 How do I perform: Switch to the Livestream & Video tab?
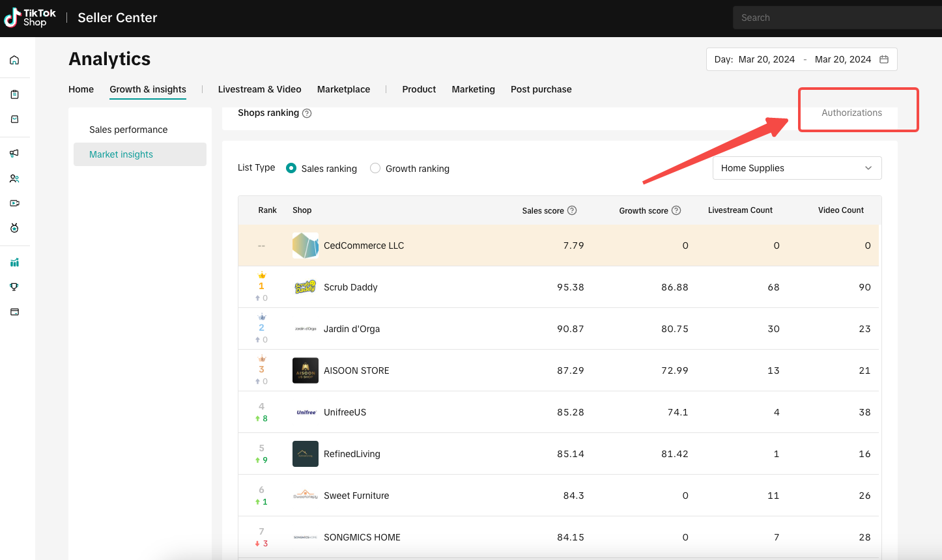(x=259, y=89)
